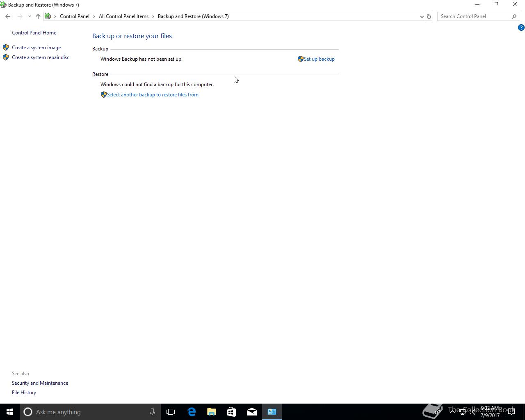Click shield icon beside Create a system image
This screenshot has width=525, height=420.
coord(6,48)
